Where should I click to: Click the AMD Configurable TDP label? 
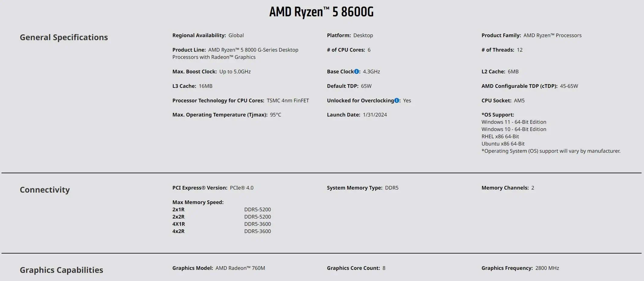tap(519, 86)
